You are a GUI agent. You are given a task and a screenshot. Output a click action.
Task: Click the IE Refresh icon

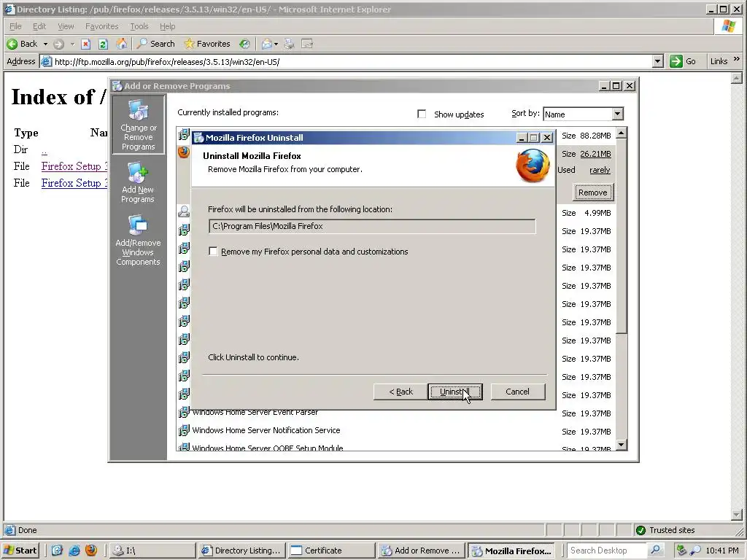(103, 44)
